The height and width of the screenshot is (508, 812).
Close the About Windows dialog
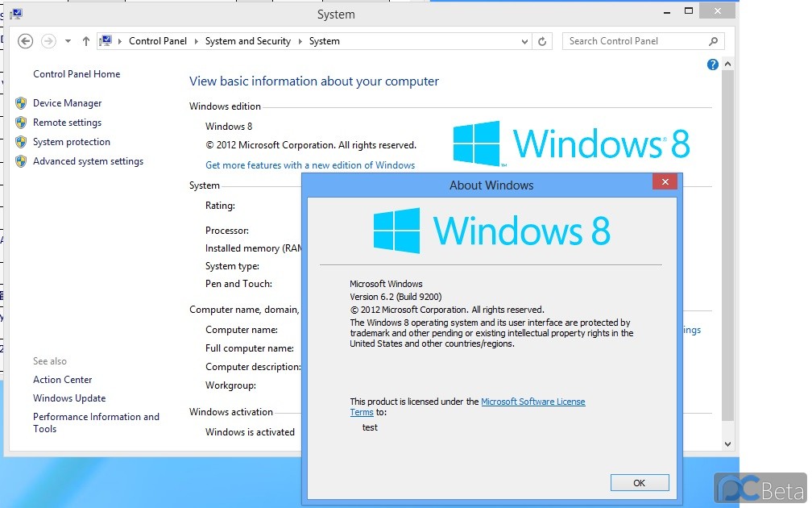[x=665, y=181]
